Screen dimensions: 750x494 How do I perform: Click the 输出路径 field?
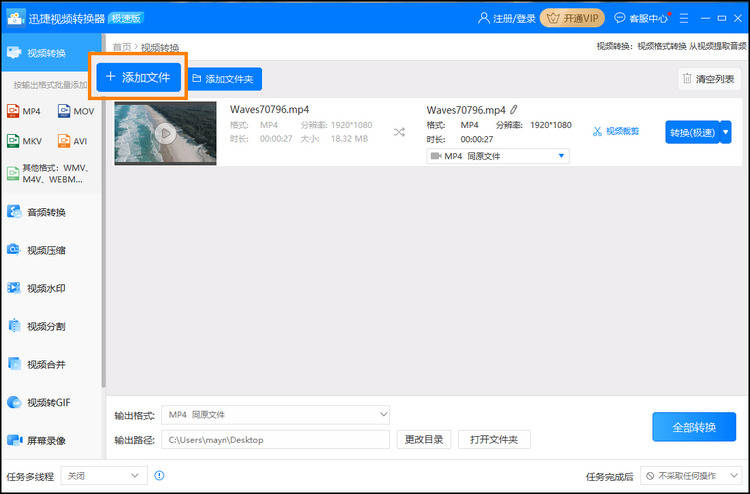pos(276,439)
